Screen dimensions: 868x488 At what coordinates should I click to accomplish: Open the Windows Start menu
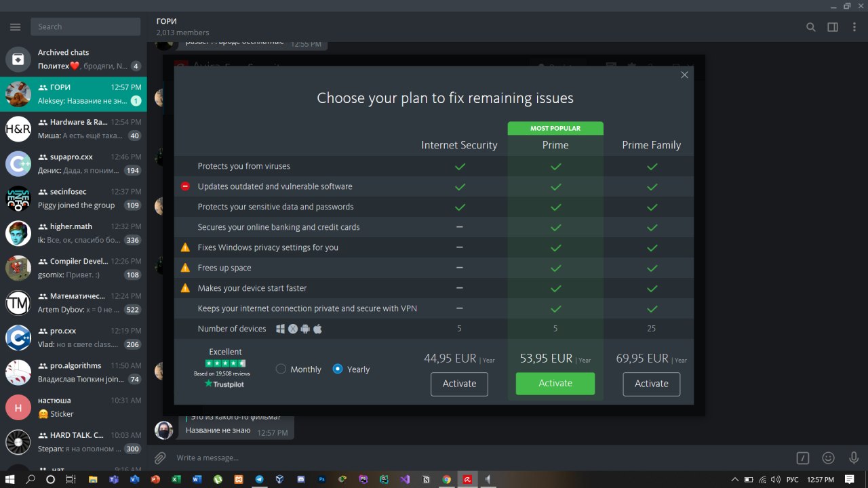coord(9,479)
